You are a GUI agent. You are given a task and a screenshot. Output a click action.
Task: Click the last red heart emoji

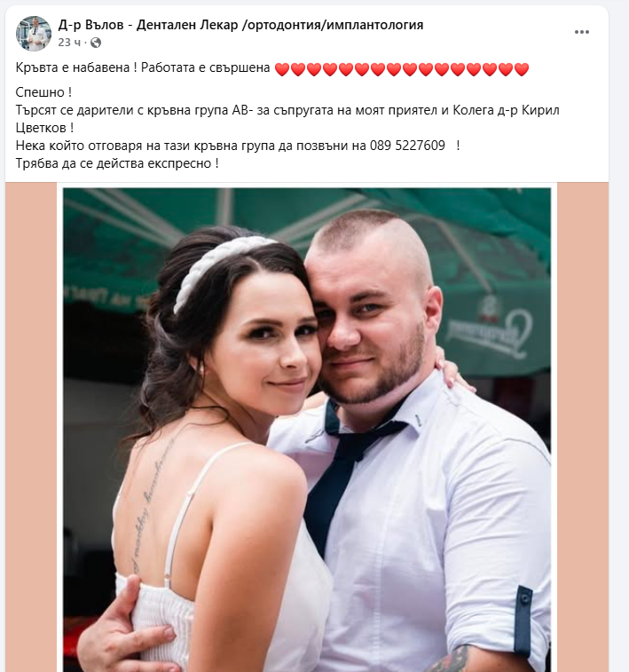[x=522, y=69]
